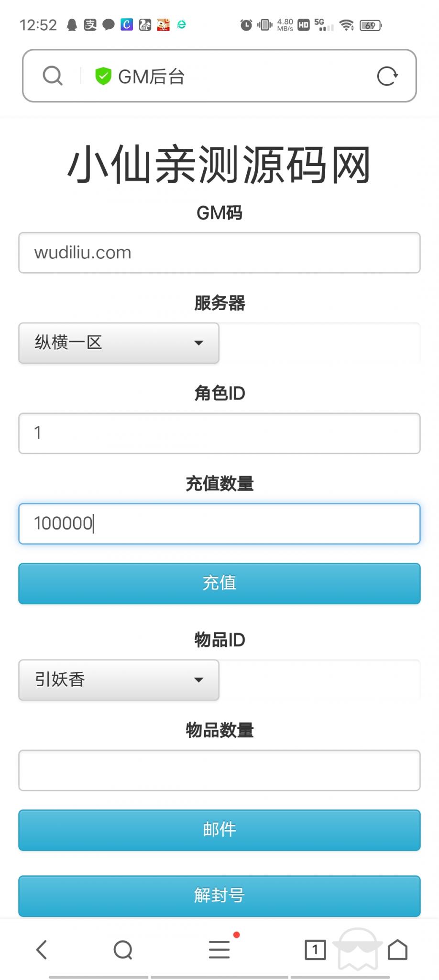Open the search function in bottom toolbar
The height and width of the screenshot is (980, 439).
click(x=123, y=950)
